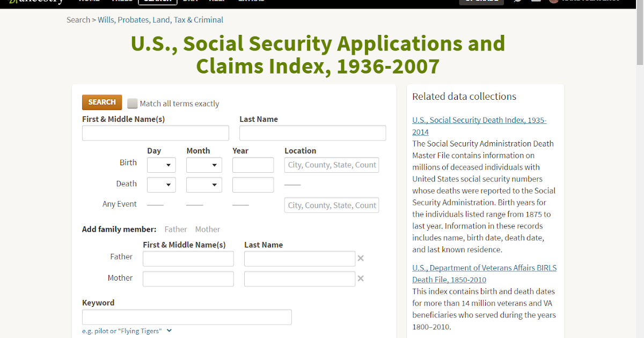Click the 'e.g. pilot or Flying Tigers' hint

click(x=122, y=331)
